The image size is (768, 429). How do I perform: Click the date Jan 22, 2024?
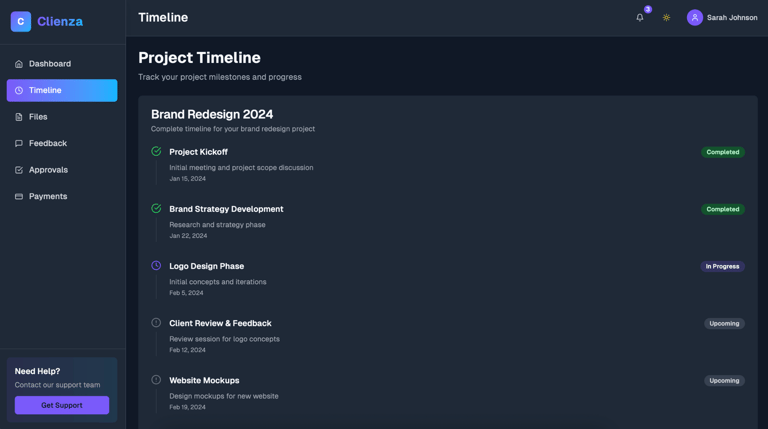click(188, 236)
